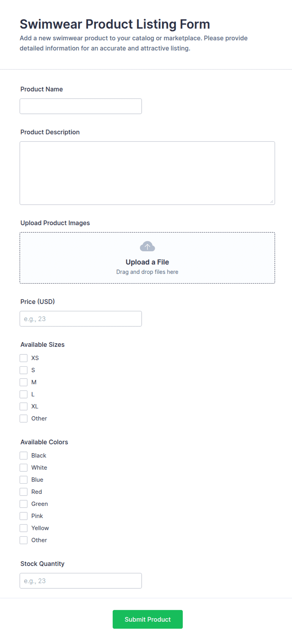Check the Pink color checkbox
The height and width of the screenshot is (644, 292).
(x=24, y=516)
